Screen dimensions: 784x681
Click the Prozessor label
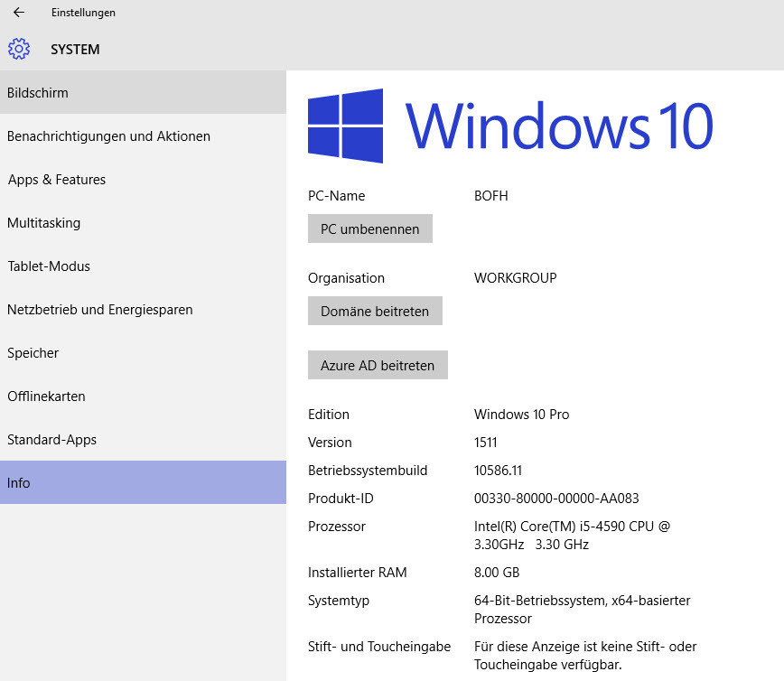point(337,526)
